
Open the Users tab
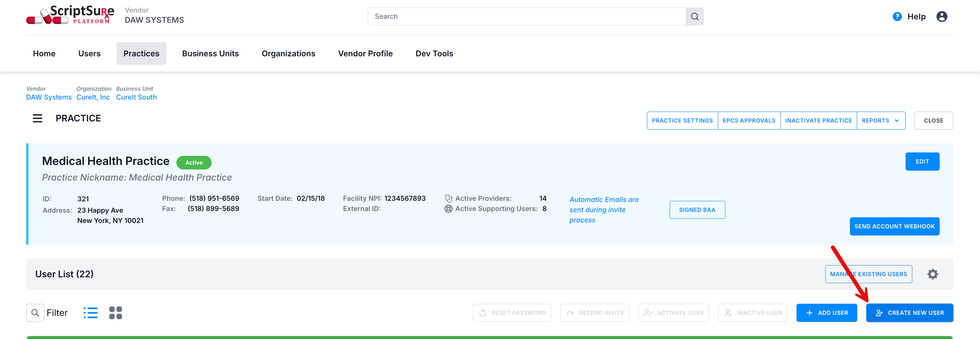click(89, 53)
